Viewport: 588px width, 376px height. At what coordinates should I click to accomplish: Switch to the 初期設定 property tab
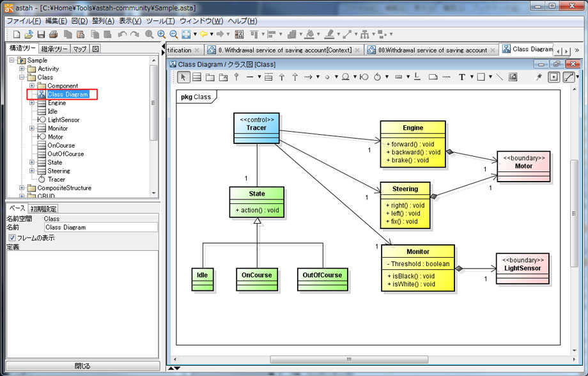tap(43, 209)
